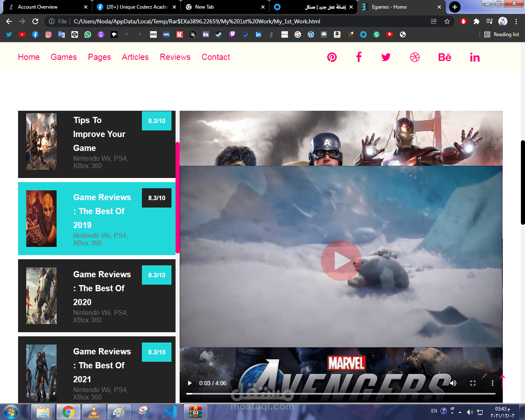Toggle video fullscreen mode
Viewport: 525px width, 420px height.
pyautogui.click(x=472, y=383)
